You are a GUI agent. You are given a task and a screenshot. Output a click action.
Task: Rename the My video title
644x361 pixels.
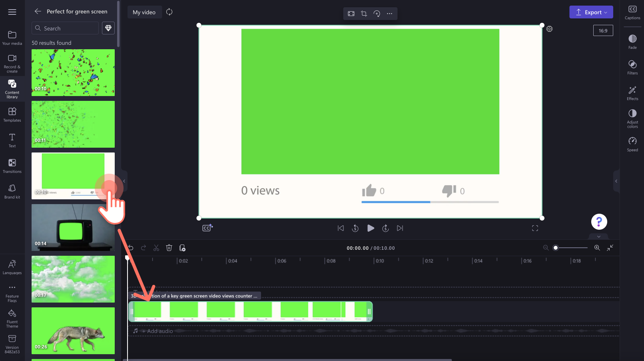pos(144,12)
